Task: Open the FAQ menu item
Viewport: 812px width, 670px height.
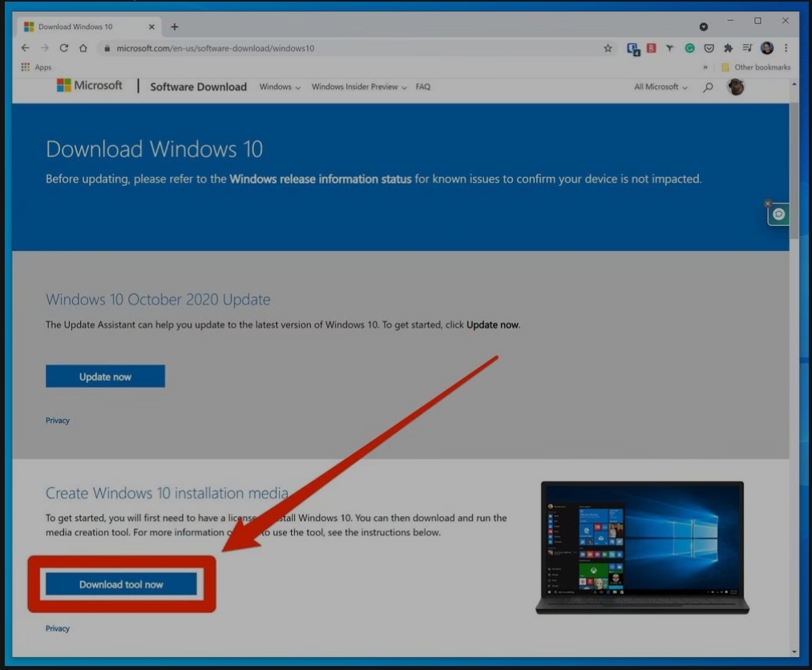Action: click(422, 87)
